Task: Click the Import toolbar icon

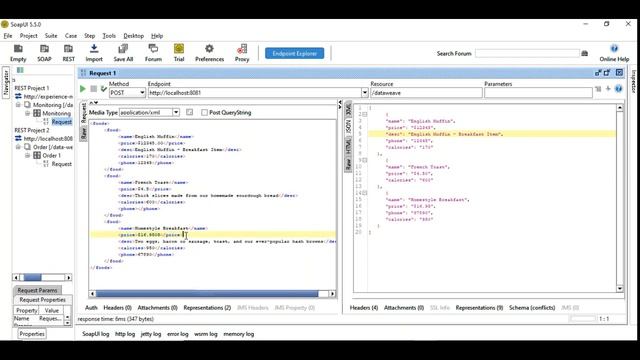Action: point(94,53)
